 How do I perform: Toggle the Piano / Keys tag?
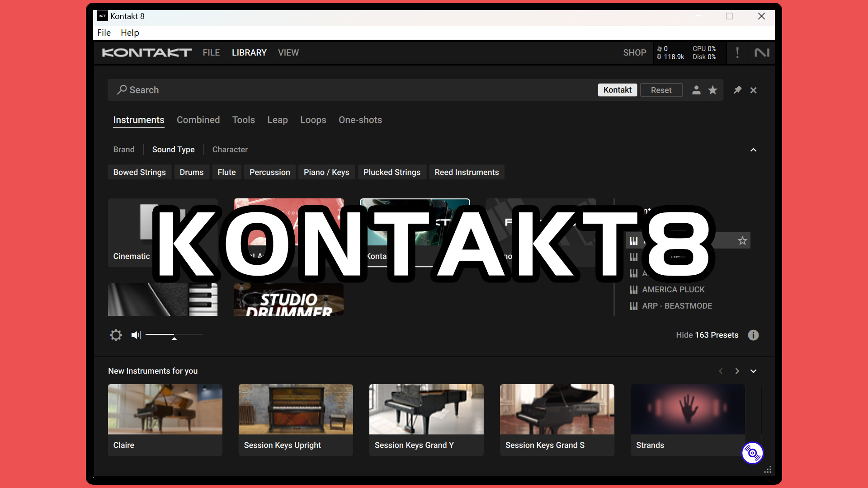326,172
